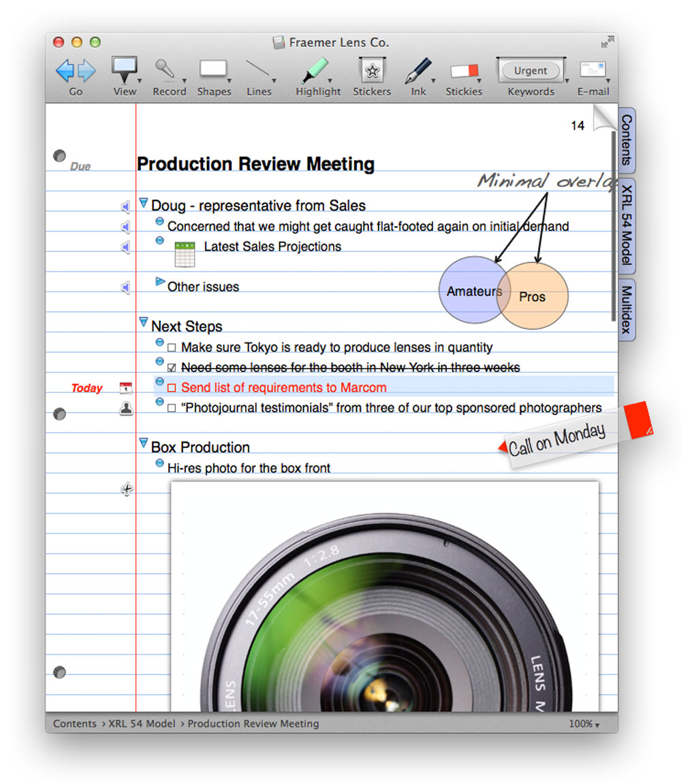Click the Due column header

tap(80, 166)
